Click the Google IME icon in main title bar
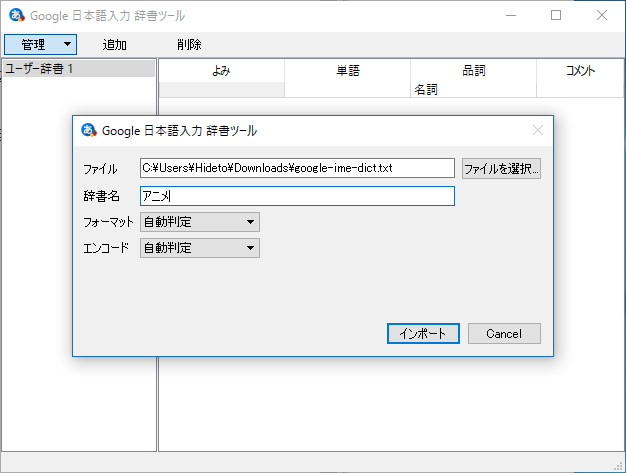Viewport: 626px width, 473px height. (17, 15)
